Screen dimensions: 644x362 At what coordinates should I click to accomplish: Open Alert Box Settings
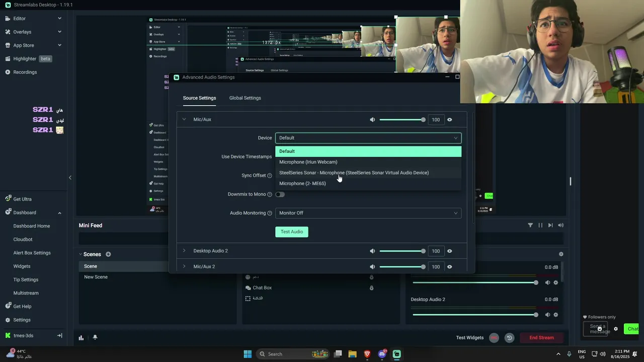click(x=32, y=253)
